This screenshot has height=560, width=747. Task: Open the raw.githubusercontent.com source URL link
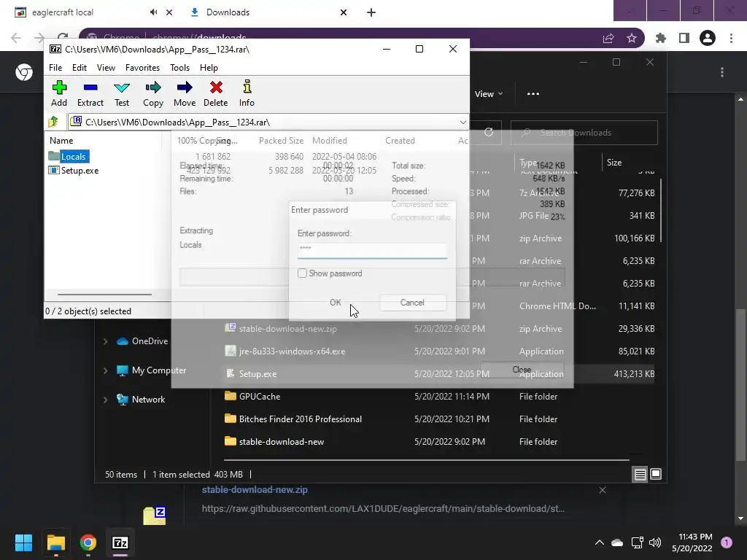click(383, 508)
